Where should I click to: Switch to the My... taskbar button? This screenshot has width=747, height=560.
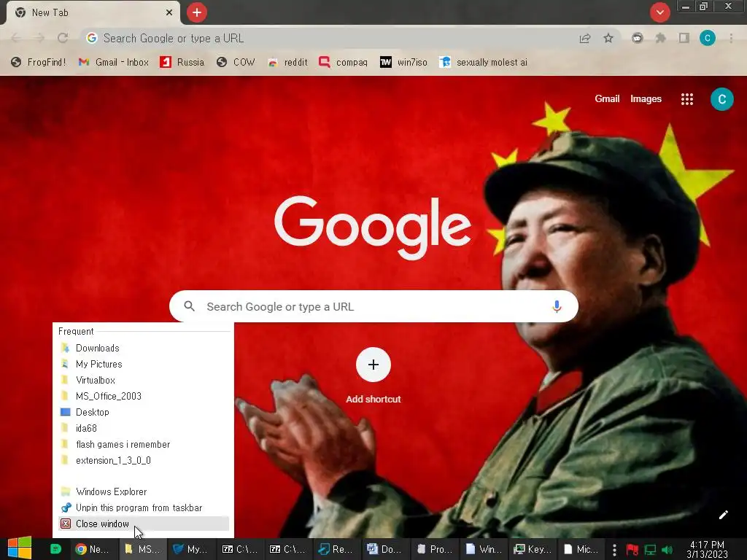(190, 549)
